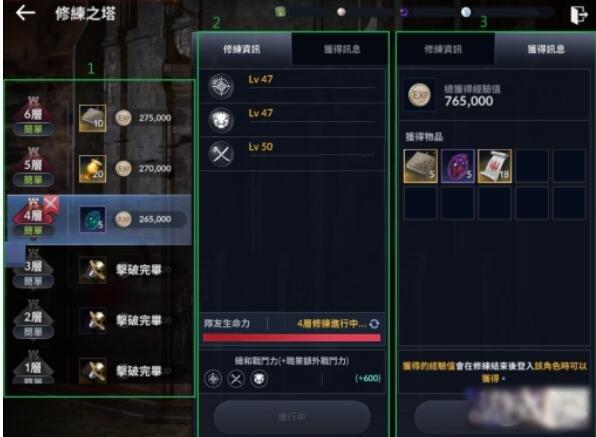This screenshot has height=437, width=596.
Task: Select the 5層 gold reward icon with 20
Action: coord(92,169)
